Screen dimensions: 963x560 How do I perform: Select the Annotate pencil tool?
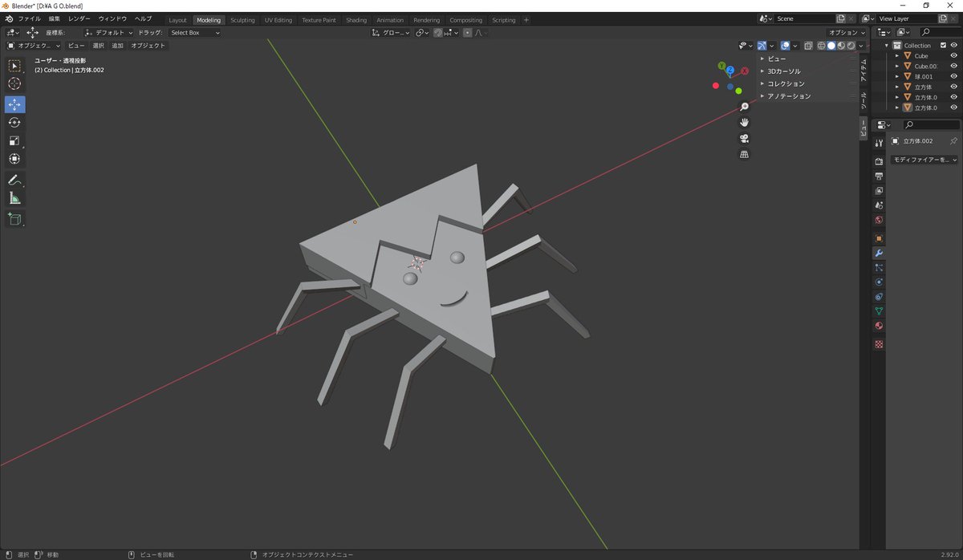(x=14, y=180)
